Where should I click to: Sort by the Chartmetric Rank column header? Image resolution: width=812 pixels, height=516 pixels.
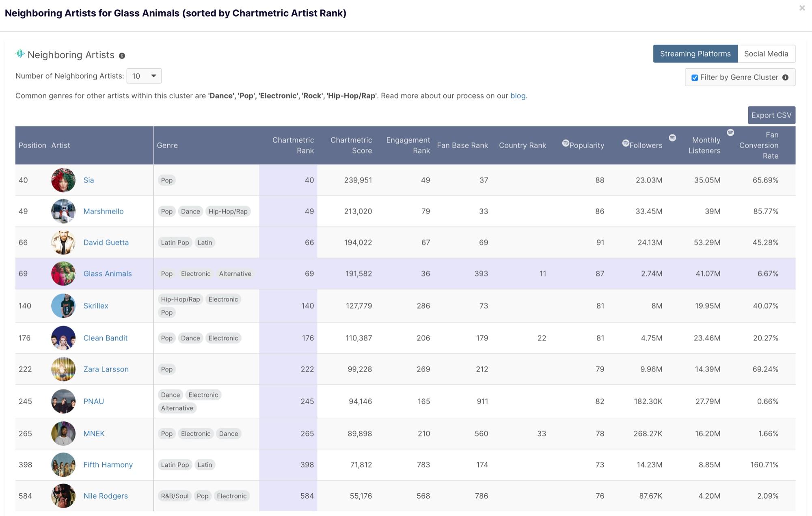[293, 145]
